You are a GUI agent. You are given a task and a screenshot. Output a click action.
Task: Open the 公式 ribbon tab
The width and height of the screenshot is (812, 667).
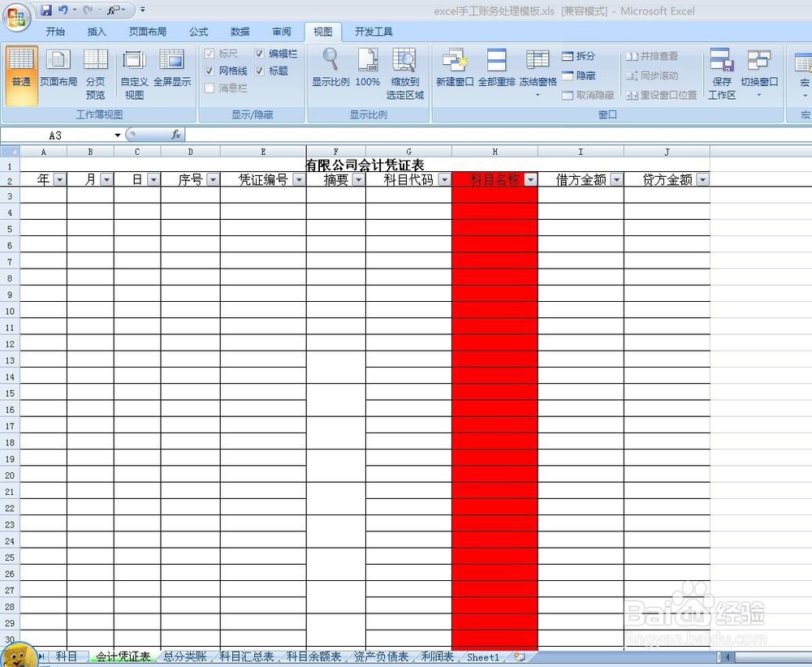[198, 32]
